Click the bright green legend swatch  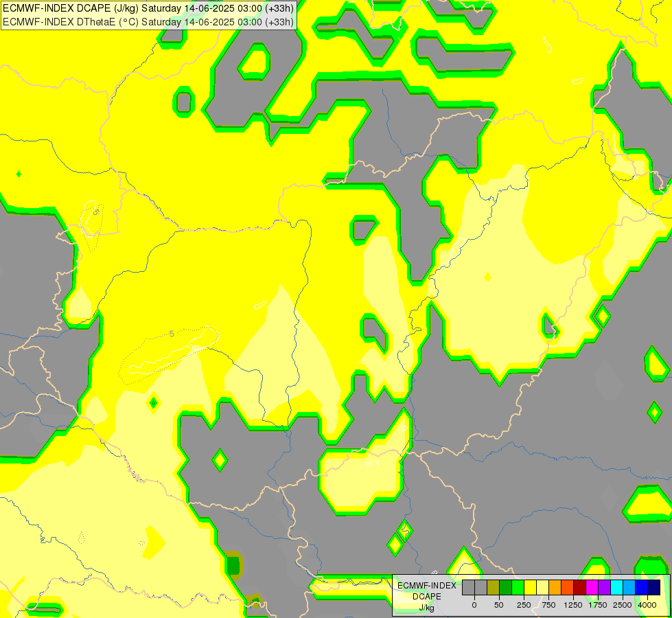click(x=518, y=587)
